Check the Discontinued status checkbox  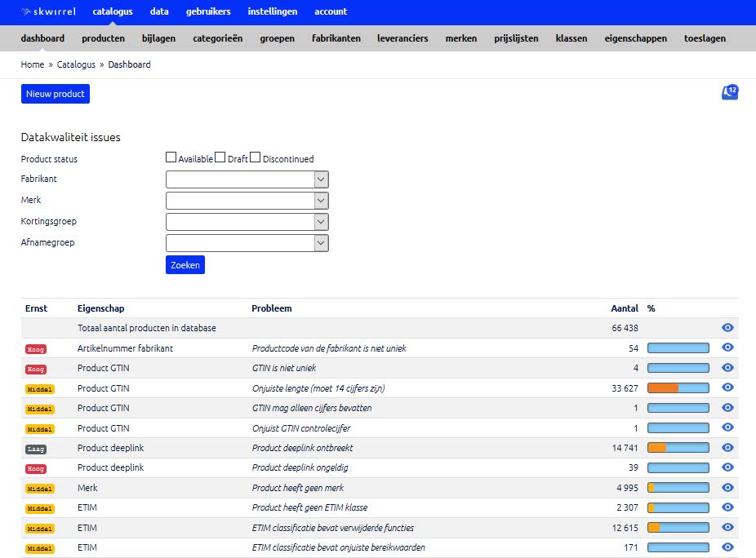(256, 158)
